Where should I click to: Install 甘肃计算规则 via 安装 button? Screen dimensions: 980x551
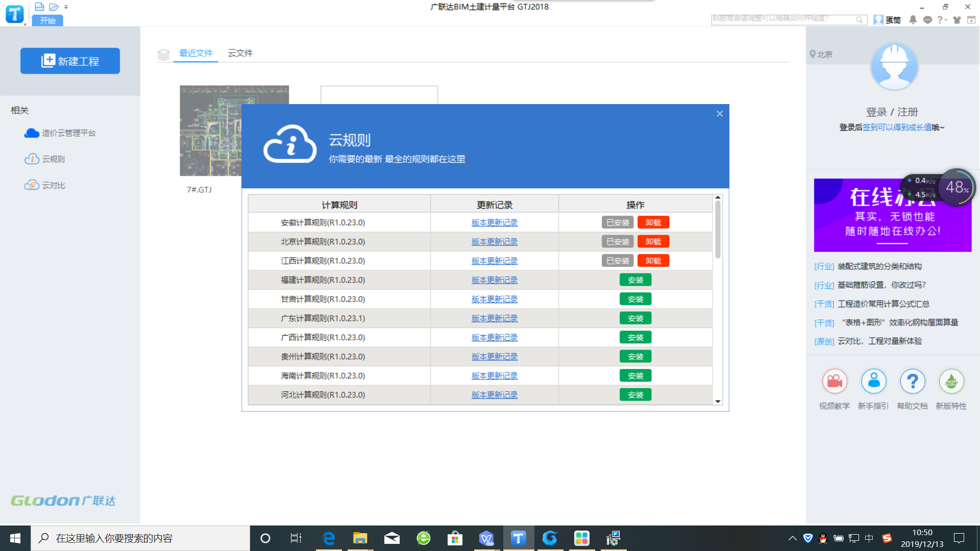click(635, 299)
